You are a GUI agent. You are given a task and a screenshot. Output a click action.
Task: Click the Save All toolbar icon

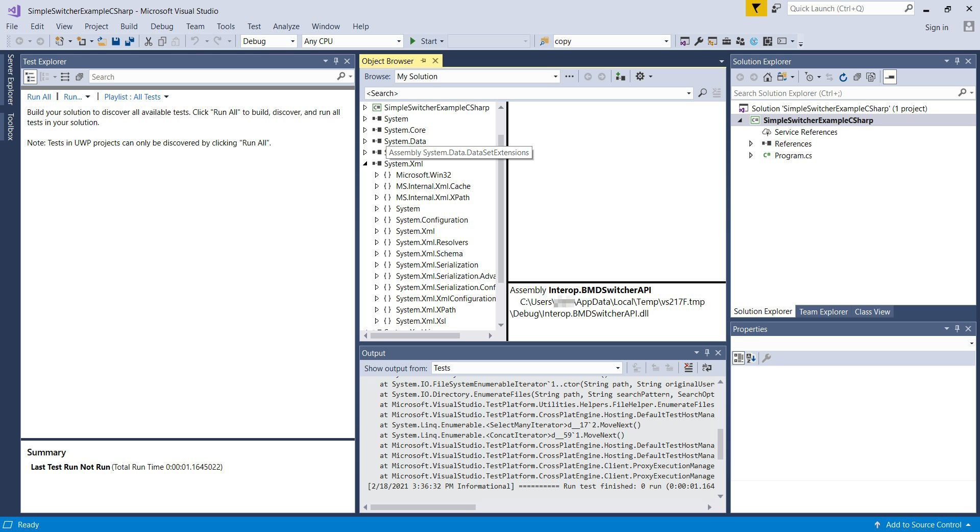pos(130,41)
